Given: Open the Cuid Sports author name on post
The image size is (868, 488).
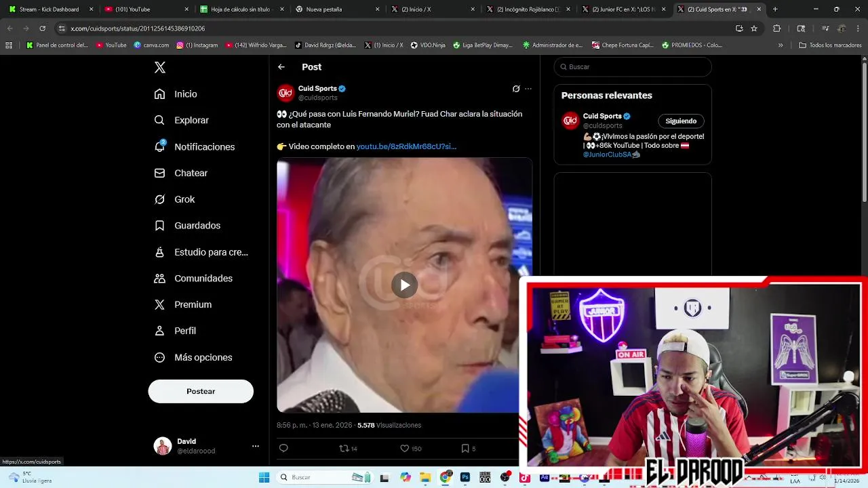Looking at the screenshot, I should coord(317,89).
